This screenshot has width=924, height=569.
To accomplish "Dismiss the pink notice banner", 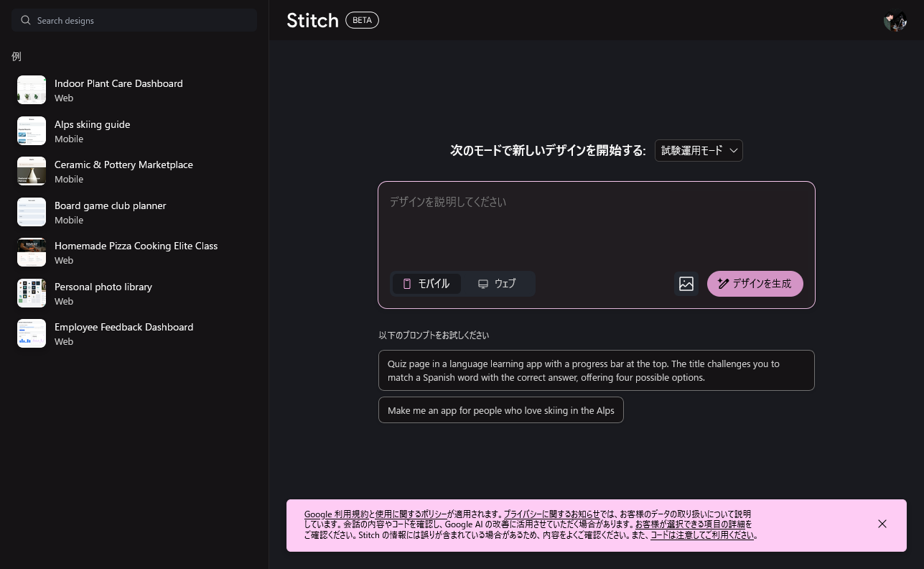I will coord(882,524).
